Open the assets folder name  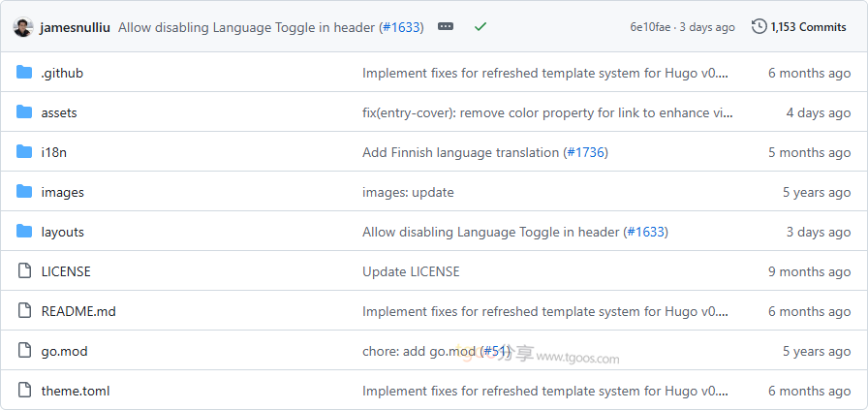(59, 112)
